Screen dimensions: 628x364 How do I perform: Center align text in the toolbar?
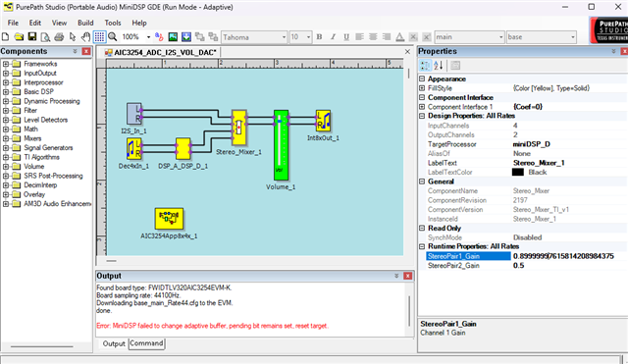tap(373, 37)
